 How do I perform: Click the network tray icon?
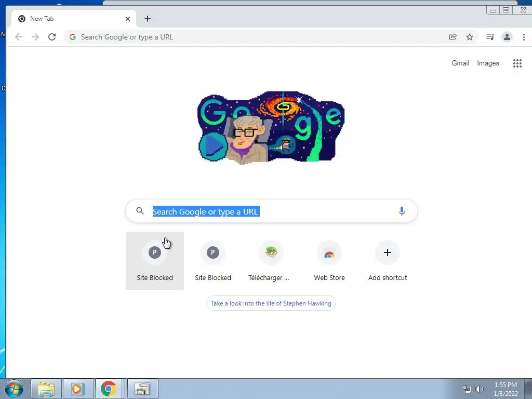[x=467, y=389]
